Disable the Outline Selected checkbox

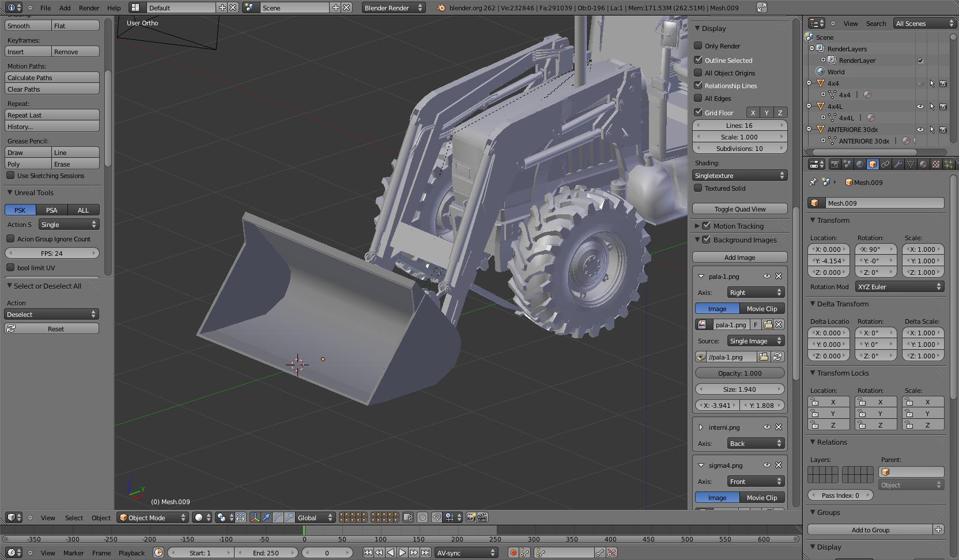tap(698, 60)
